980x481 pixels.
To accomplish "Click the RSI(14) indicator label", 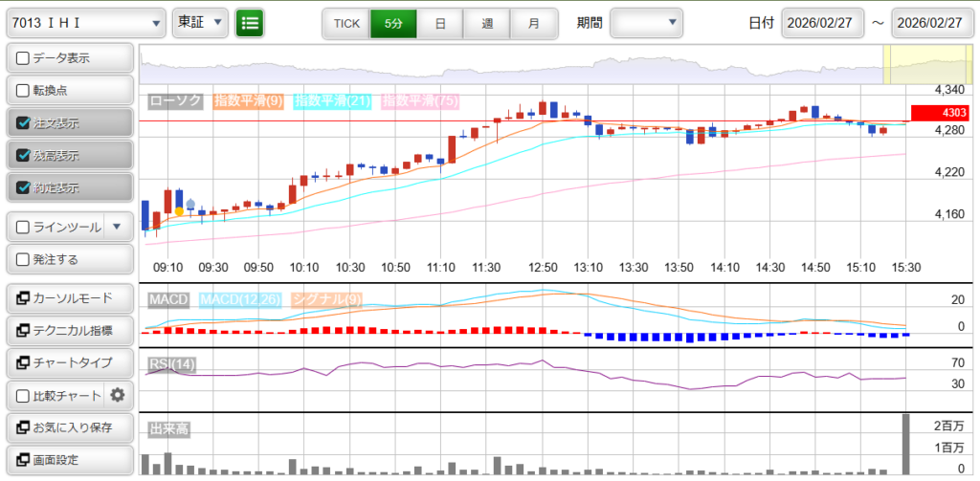I will tap(171, 363).
